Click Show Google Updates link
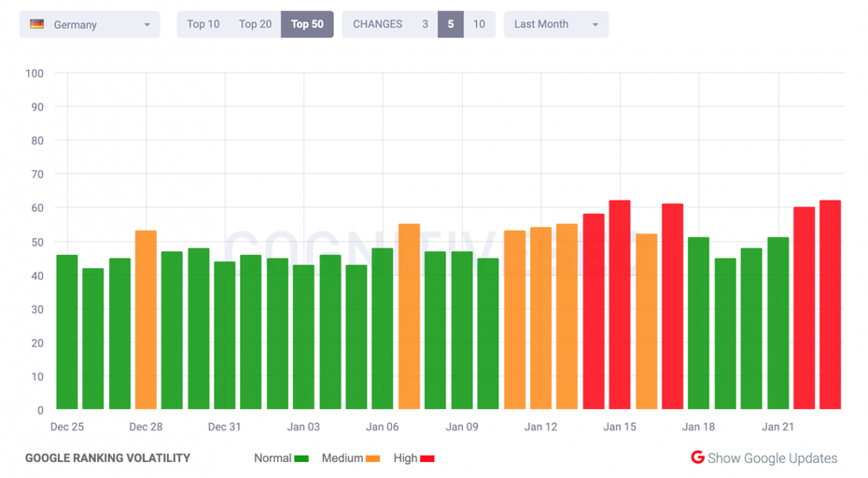 point(772,458)
